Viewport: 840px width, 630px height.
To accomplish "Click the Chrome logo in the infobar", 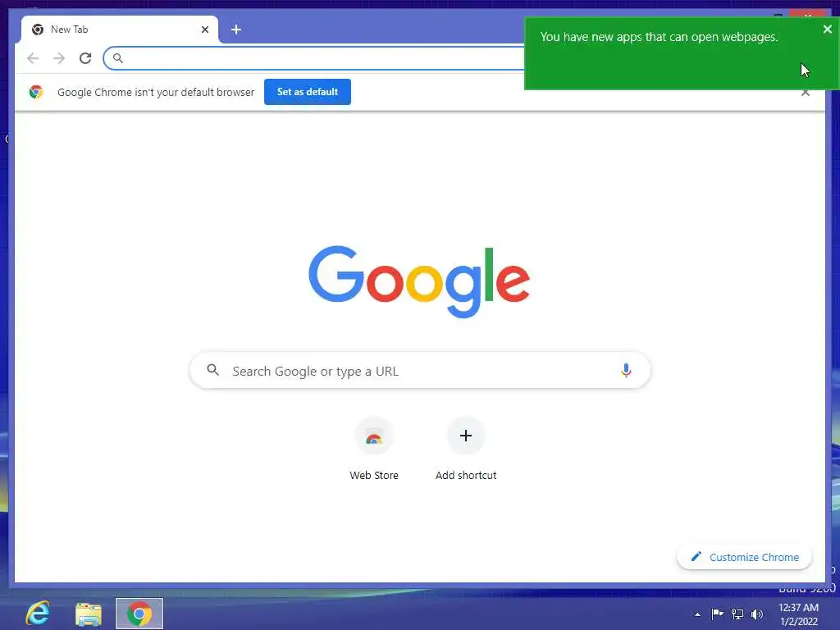I will [36, 92].
